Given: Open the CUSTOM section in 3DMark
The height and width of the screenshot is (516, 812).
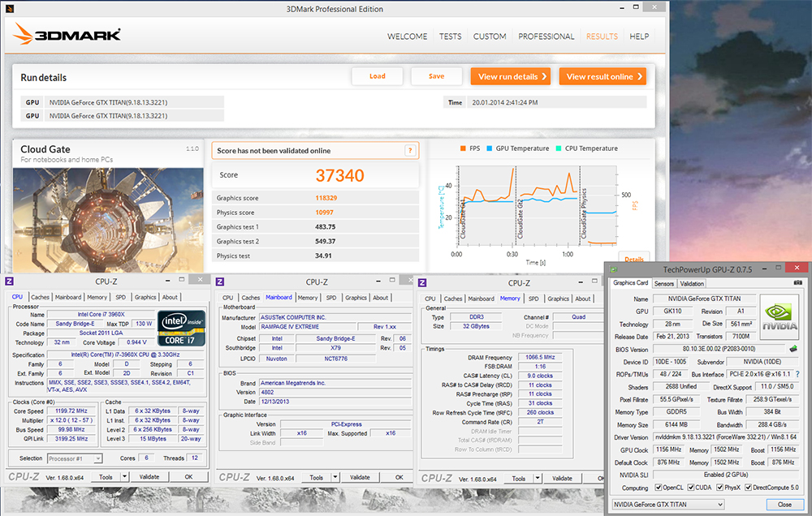Looking at the screenshot, I should 490,37.
